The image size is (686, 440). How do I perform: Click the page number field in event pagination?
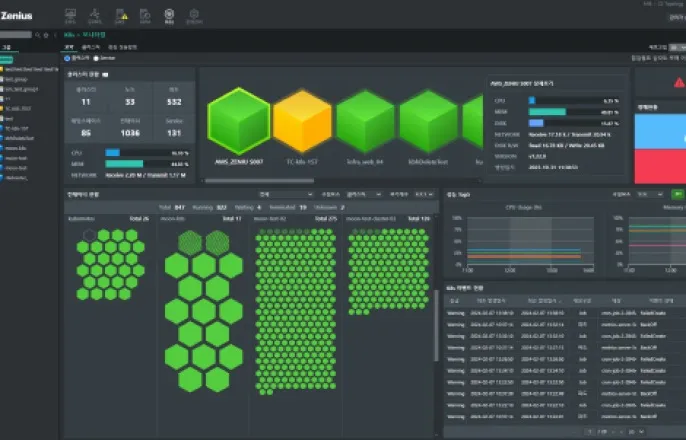(590, 432)
